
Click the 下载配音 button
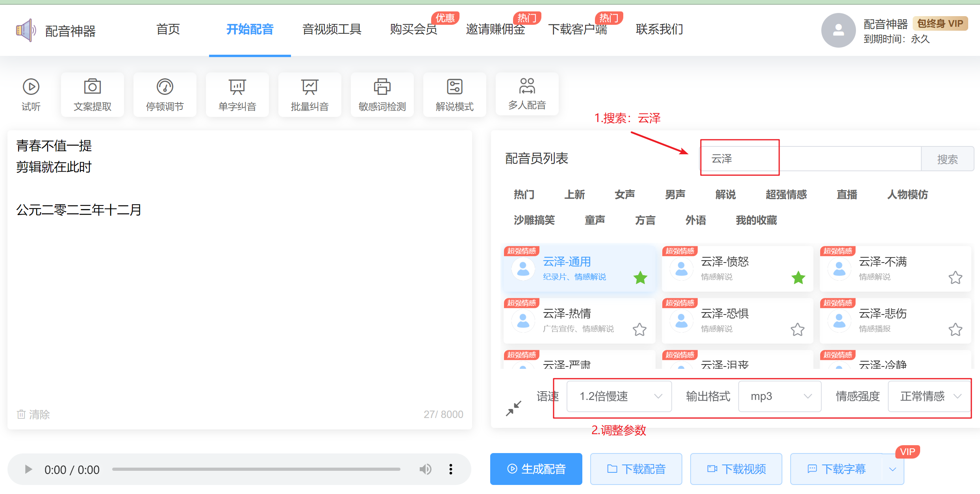click(x=636, y=469)
